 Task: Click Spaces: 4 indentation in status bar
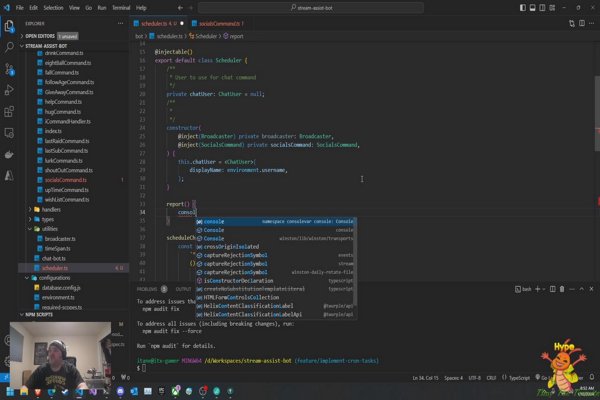tap(453, 378)
